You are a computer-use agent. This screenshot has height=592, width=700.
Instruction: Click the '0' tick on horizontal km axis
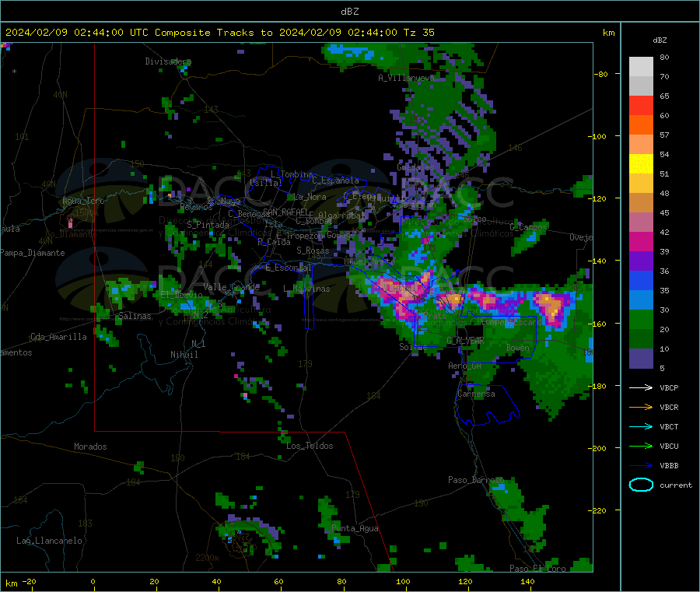click(x=93, y=582)
